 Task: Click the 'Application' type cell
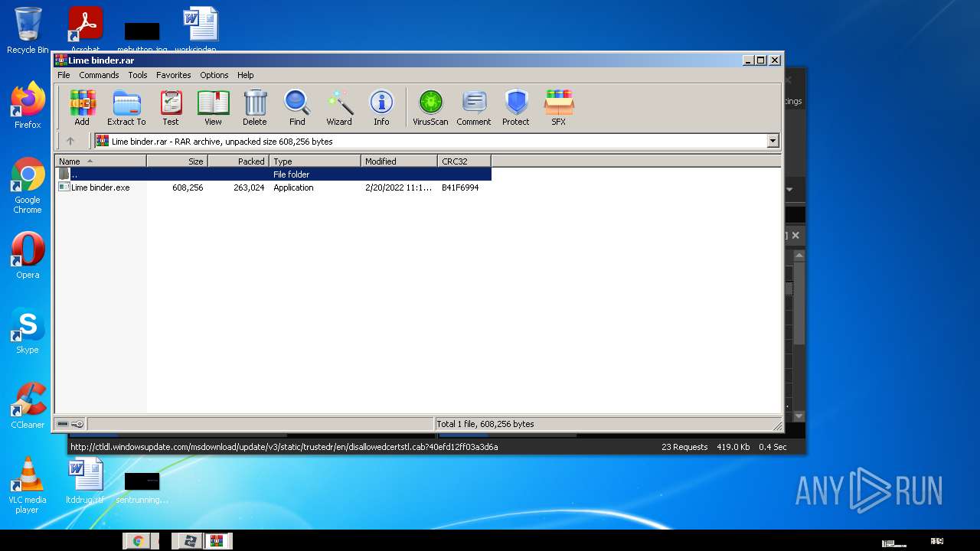pyautogui.click(x=293, y=187)
